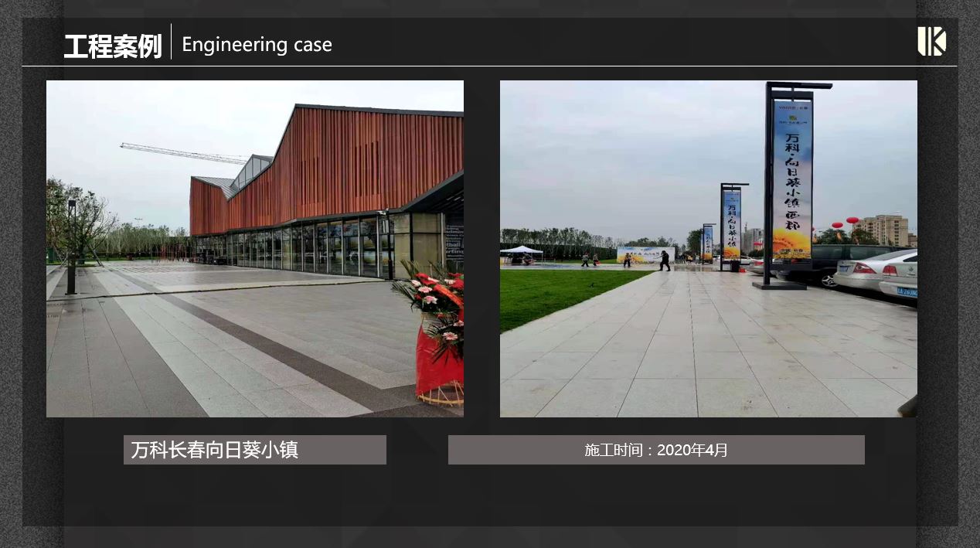
Task: Click the vertical divider beside 工程案例
Action: pyautogui.click(x=171, y=43)
